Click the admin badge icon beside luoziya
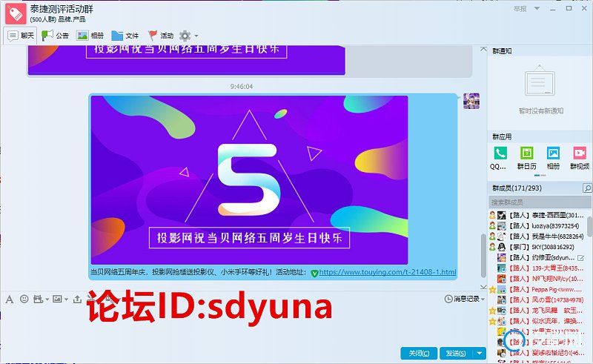593x364 pixels. [492, 226]
